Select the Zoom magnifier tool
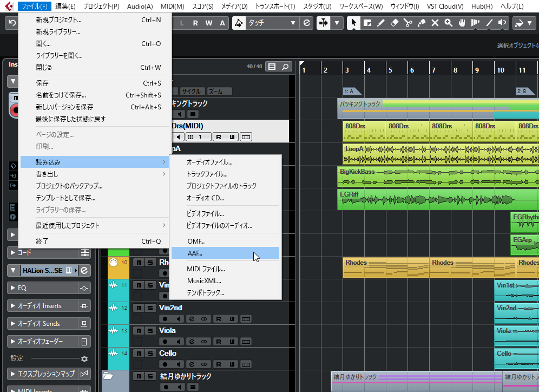The height and width of the screenshot is (392, 539). coord(448,23)
